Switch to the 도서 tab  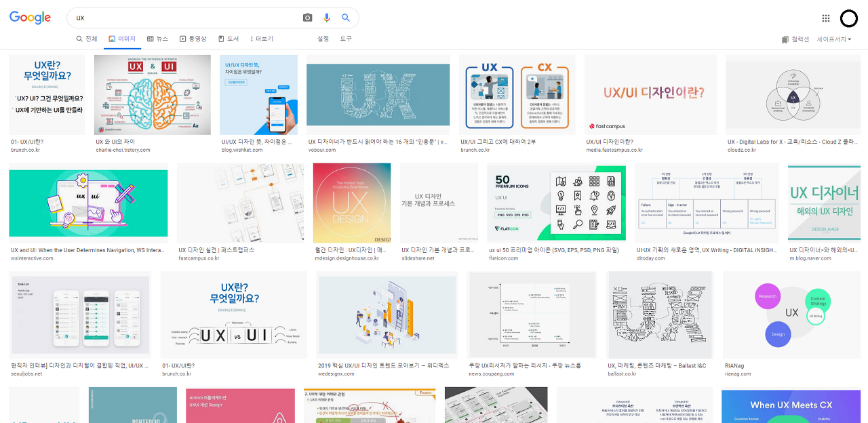tap(229, 39)
